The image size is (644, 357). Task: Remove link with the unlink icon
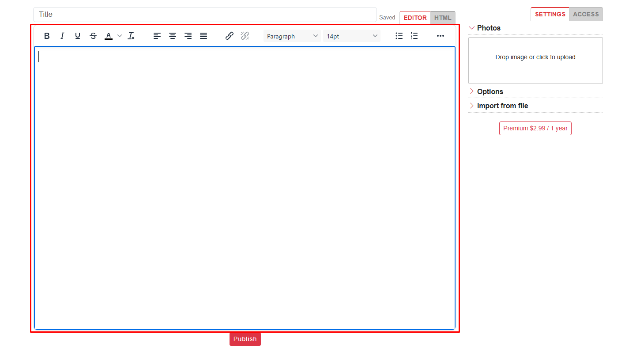click(245, 36)
